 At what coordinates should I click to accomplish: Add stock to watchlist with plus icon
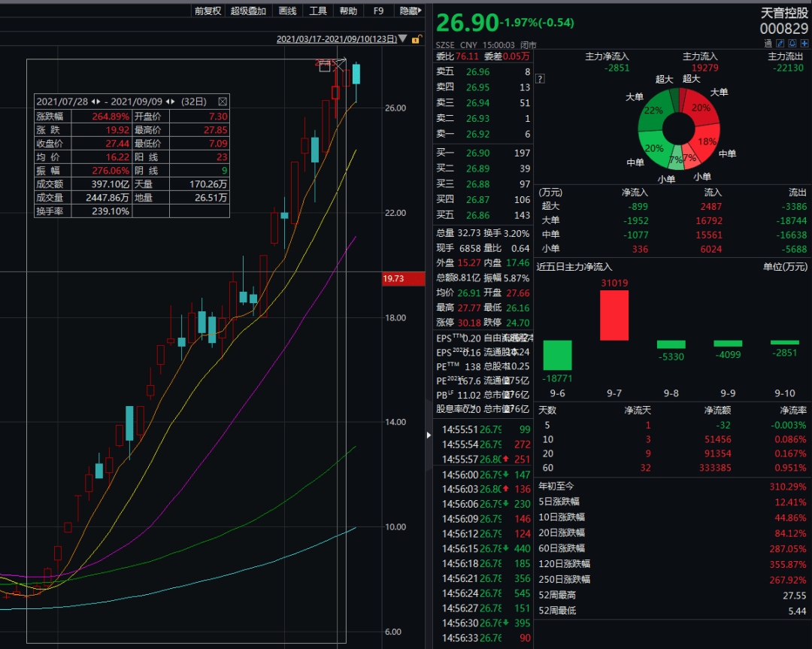tap(804, 44)
